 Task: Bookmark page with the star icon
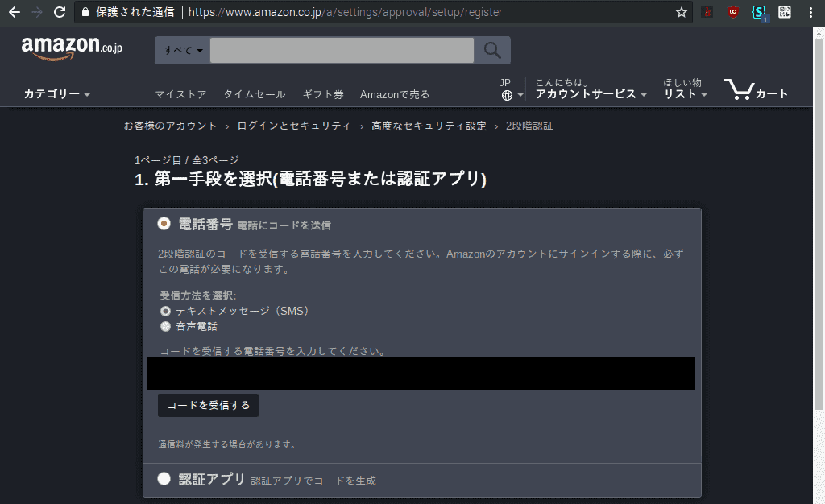[682, 12]
